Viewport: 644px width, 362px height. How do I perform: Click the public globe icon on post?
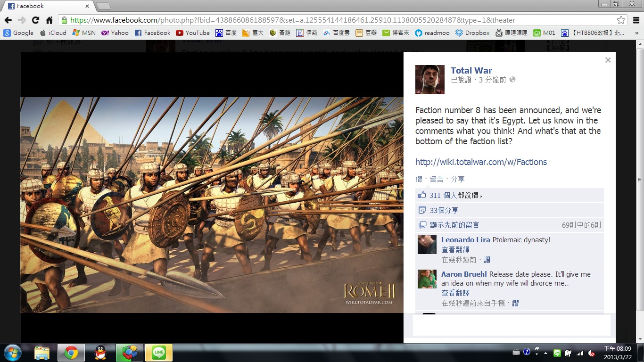coord(512,80)
